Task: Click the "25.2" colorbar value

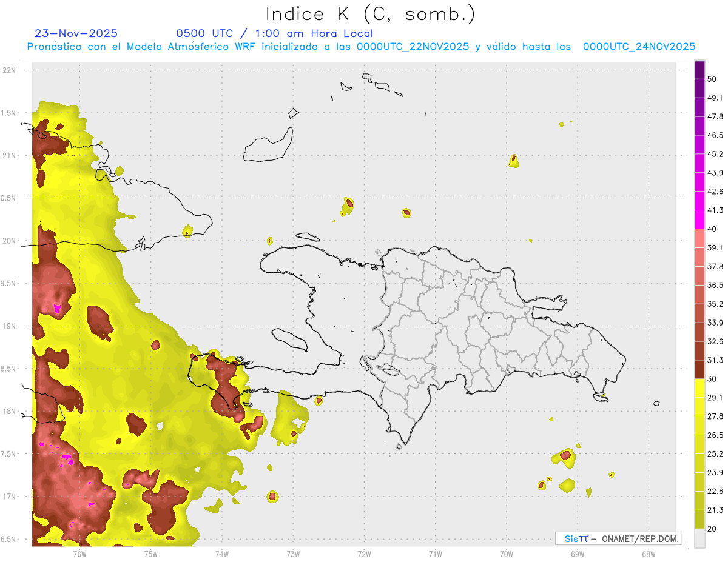Action: [x=715, y=453]
